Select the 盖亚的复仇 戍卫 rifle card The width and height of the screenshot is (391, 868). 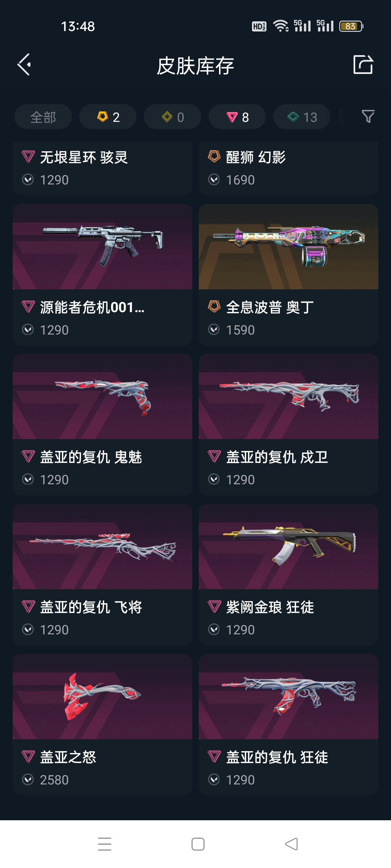289,425
